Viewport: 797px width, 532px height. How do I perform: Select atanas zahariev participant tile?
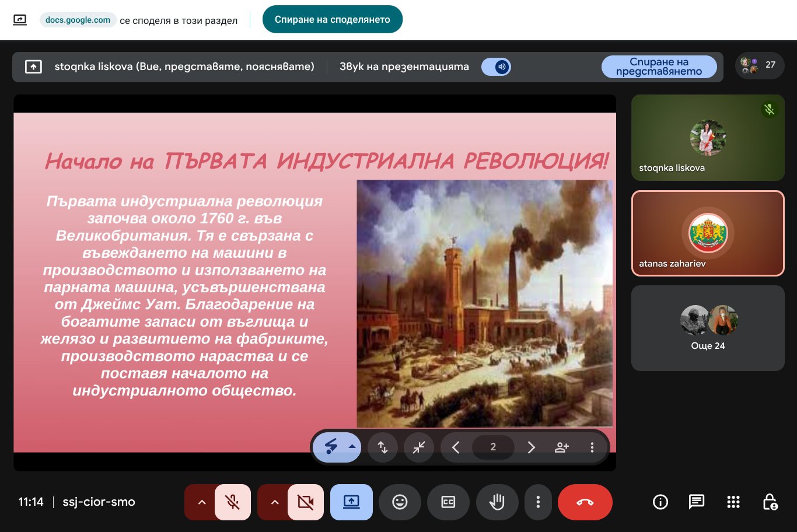pos(707,233)
